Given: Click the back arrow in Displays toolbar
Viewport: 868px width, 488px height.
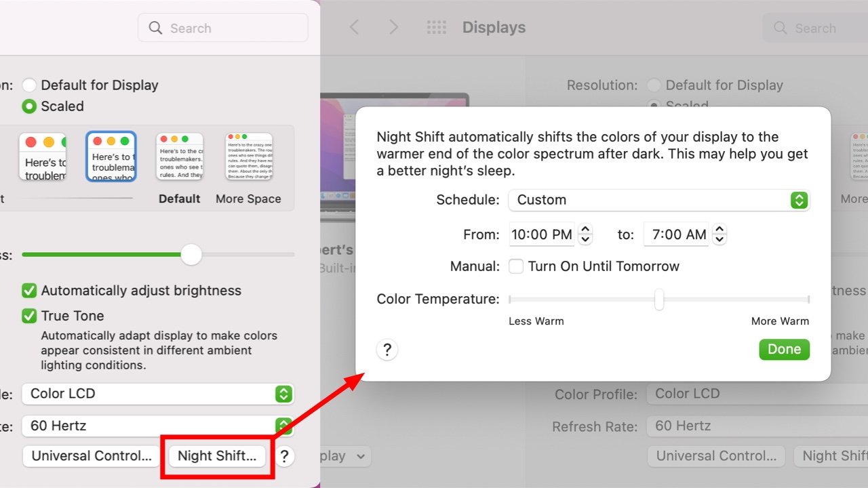Looking at the screenshot, I should (354, 28).
